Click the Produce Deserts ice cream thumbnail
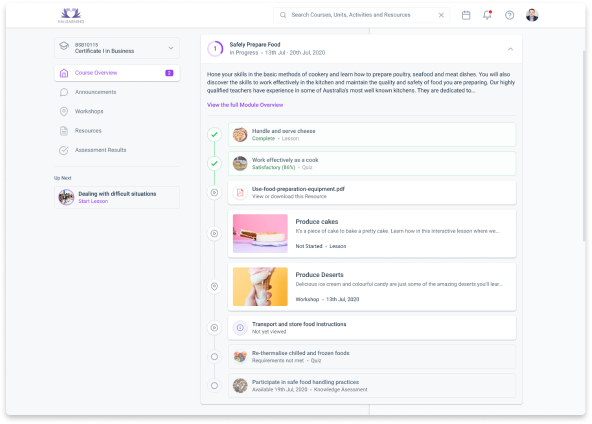 (x=260, y=287)
